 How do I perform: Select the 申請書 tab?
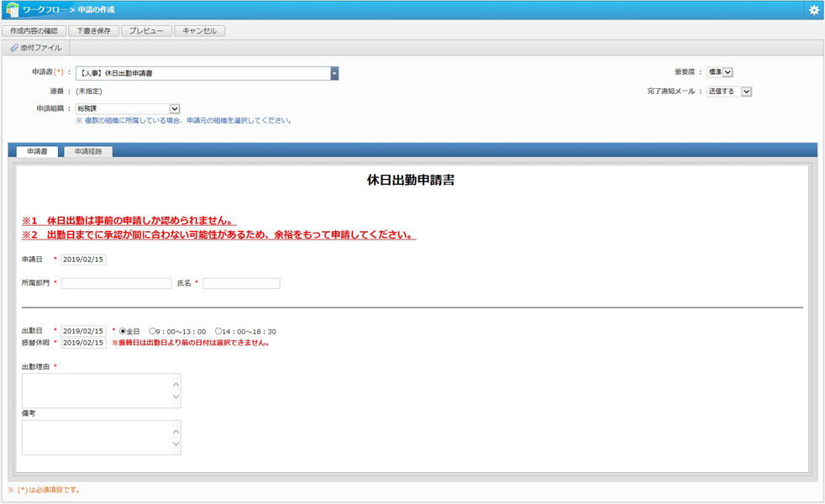[x=37, y=152]
